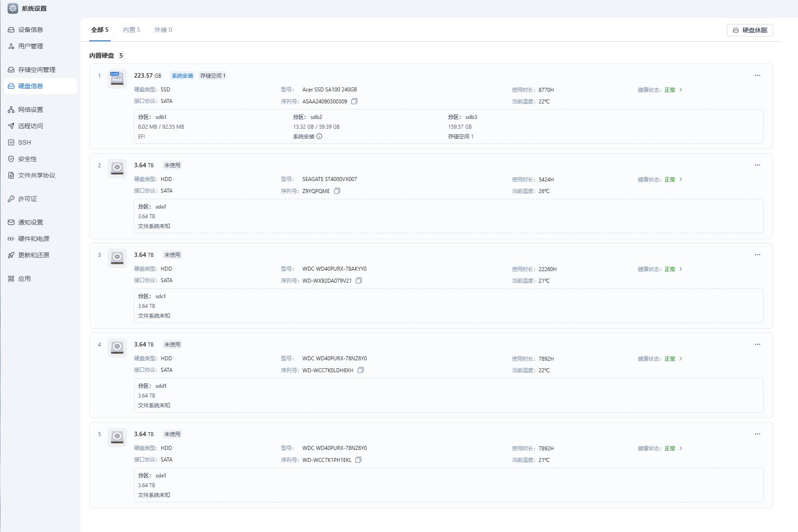This screenshot has height=532, width=798.
Task: Open more options for disk 4 WD-WCC7K0LDH8XH
Action: [758, 344]
